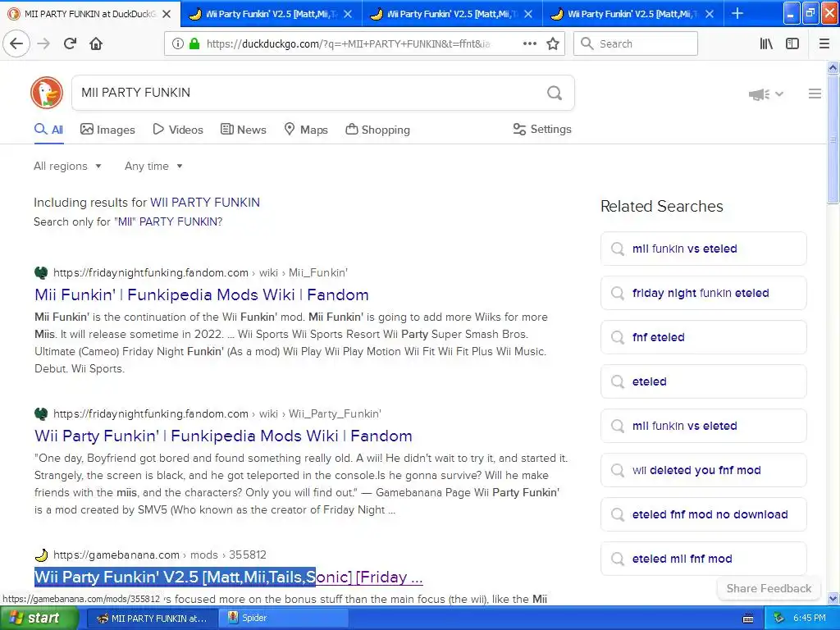This screenshot has height=630, width=840.
Task: Select related search 'wii deleted you fnf mod'
Action: click(x=703, y=470)
